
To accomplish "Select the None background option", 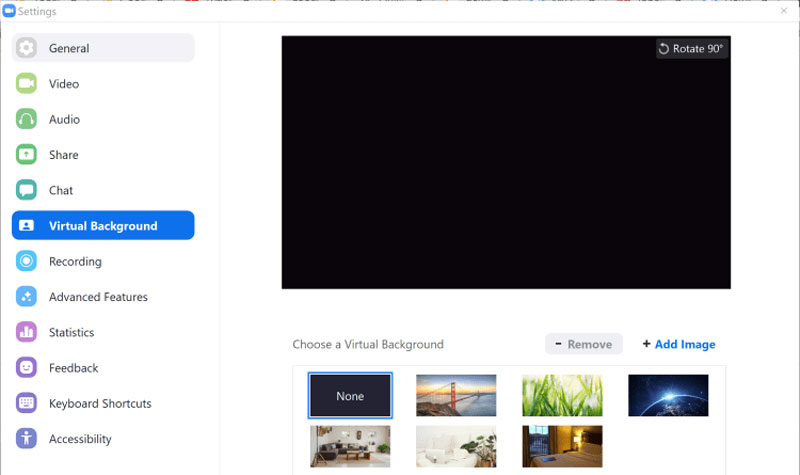I will point(350,396).
